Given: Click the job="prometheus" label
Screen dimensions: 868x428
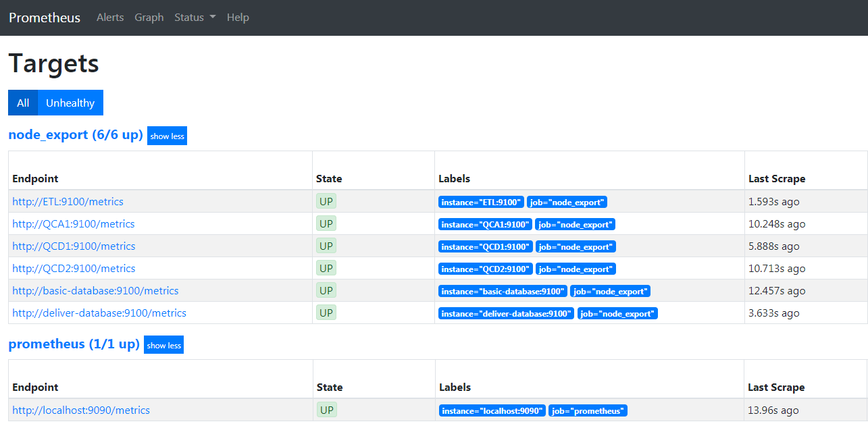Looking at the screenshot, I should pyautogui.click(x=588, y=410).
